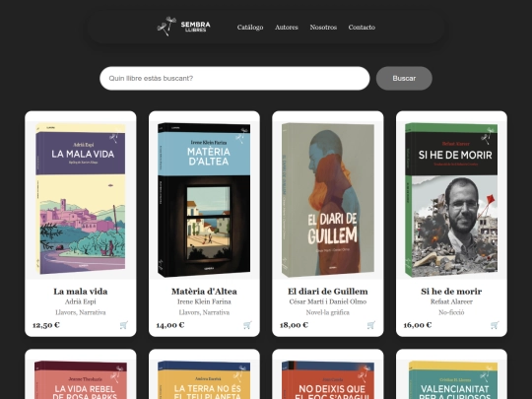Open El diari de Guillem cover
The height and width of the screenshot is (399, 532).
(328, 200)
